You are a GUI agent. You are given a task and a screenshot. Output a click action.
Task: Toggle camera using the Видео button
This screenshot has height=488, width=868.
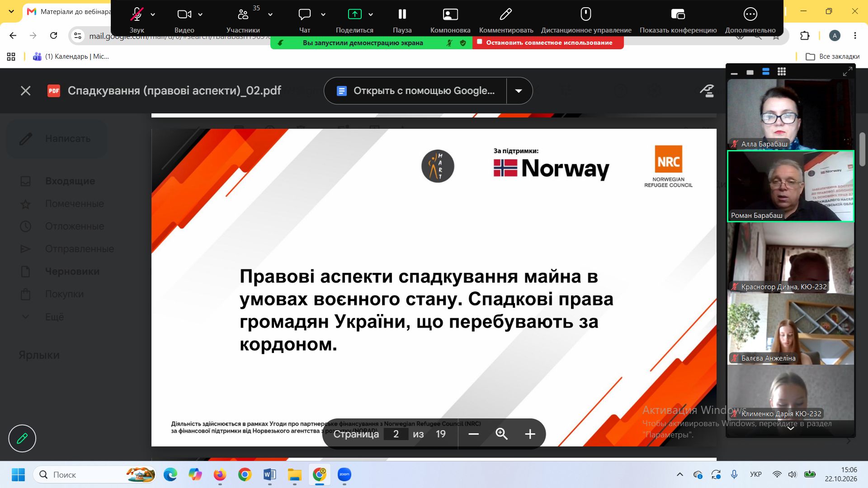184,19
